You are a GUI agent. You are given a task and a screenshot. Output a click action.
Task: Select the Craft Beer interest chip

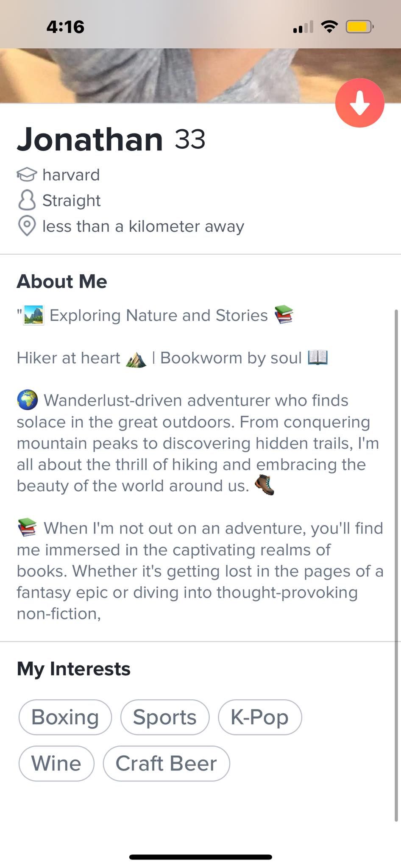pos(166,763)
